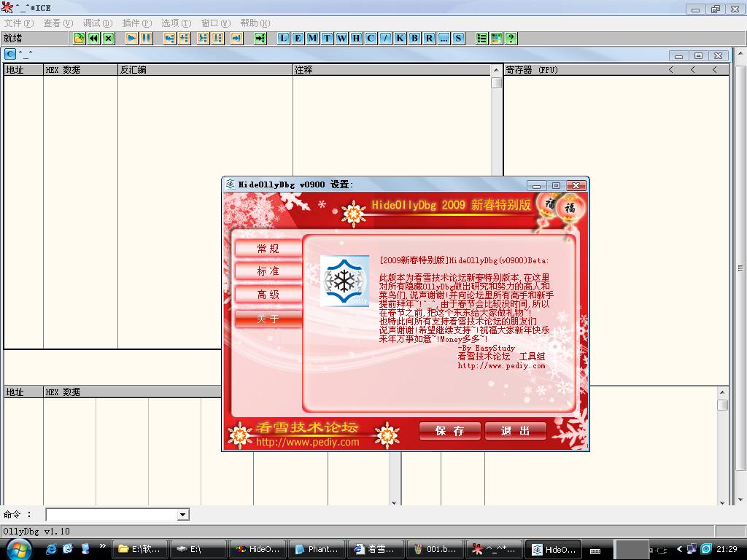Click the Execute till return icon

(x=237, y=39)
